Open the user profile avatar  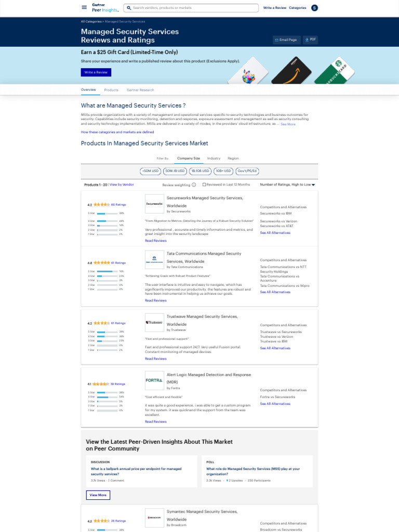pyautogui.click(x=314, y=8)
